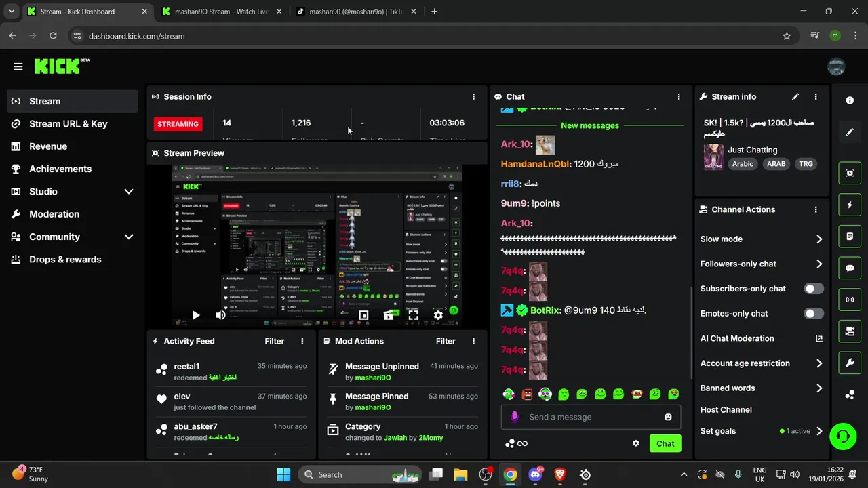
Task: Expand the Studio sidebar section
Action: tap(128, 192)
